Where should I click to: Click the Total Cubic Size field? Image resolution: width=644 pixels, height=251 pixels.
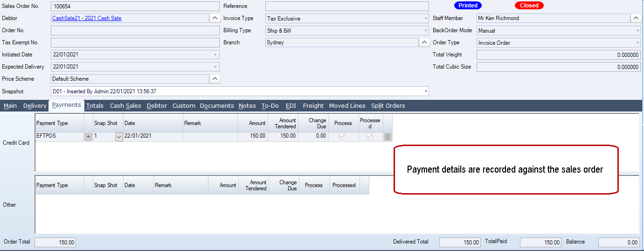tap(559, 67)
